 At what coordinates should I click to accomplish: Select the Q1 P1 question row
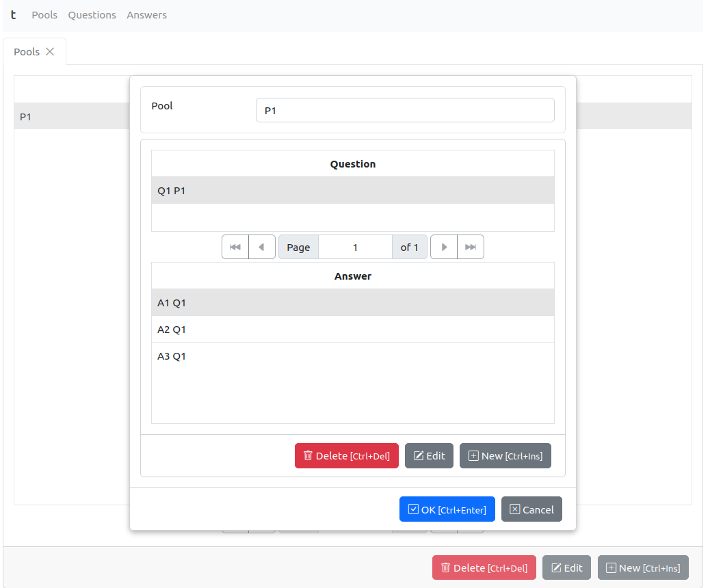352,191
